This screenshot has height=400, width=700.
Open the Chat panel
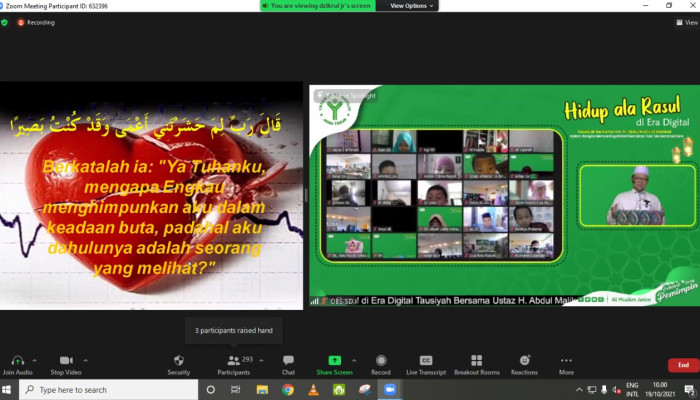click(288, 361)
